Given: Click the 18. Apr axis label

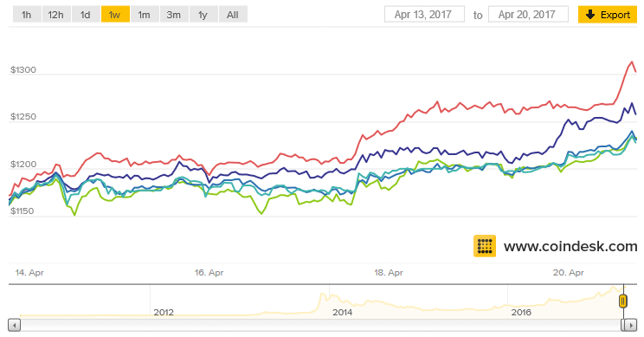Looking at the screenshot, I should [389, 273].
